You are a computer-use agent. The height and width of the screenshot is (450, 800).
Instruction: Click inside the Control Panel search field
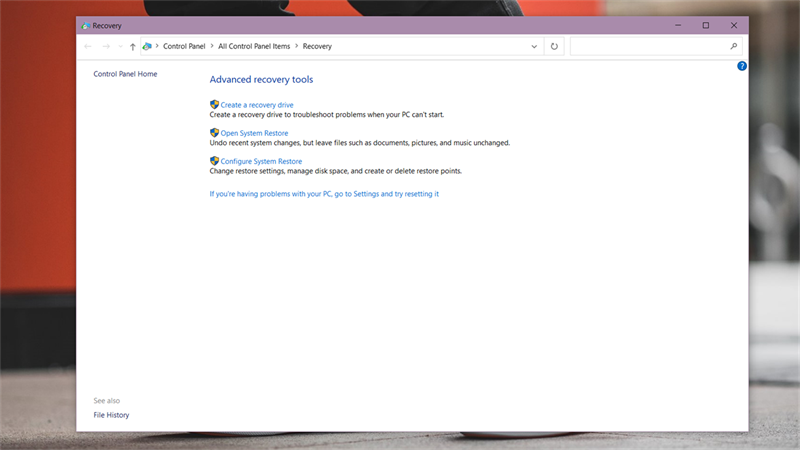pos(648,46)
